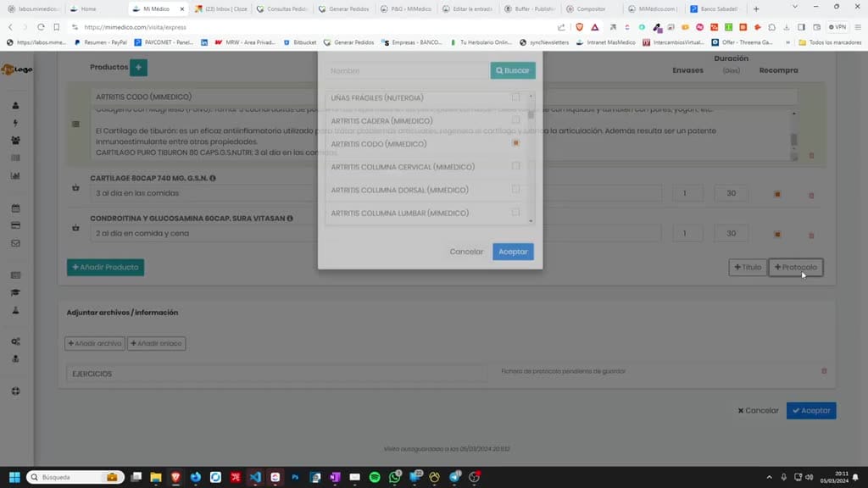Click the basket icon beside CARTILAGE 80CAP
This screenshot has height=488, width=868.
(x=75, y=187)
